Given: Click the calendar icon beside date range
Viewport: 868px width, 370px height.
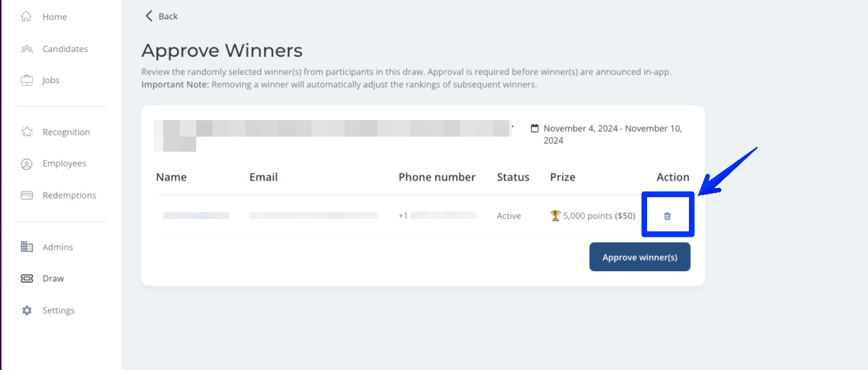Looking at the screenshot, I should (535, 128).
